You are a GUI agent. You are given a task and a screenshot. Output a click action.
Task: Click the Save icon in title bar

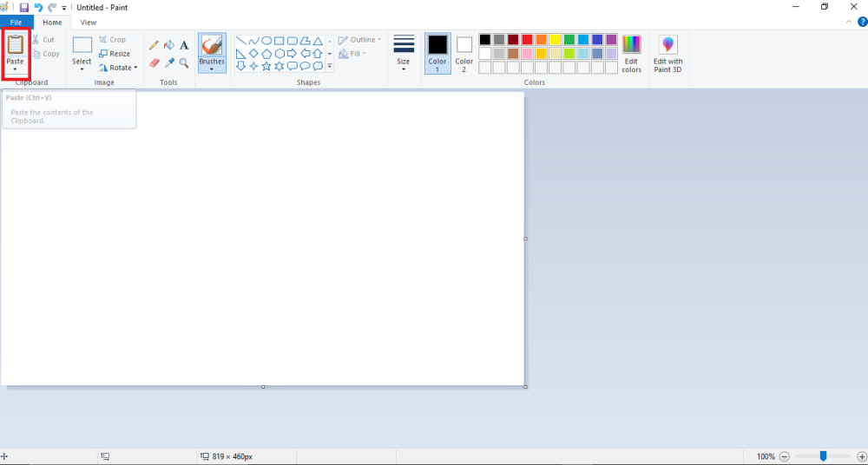coord(24,7)
